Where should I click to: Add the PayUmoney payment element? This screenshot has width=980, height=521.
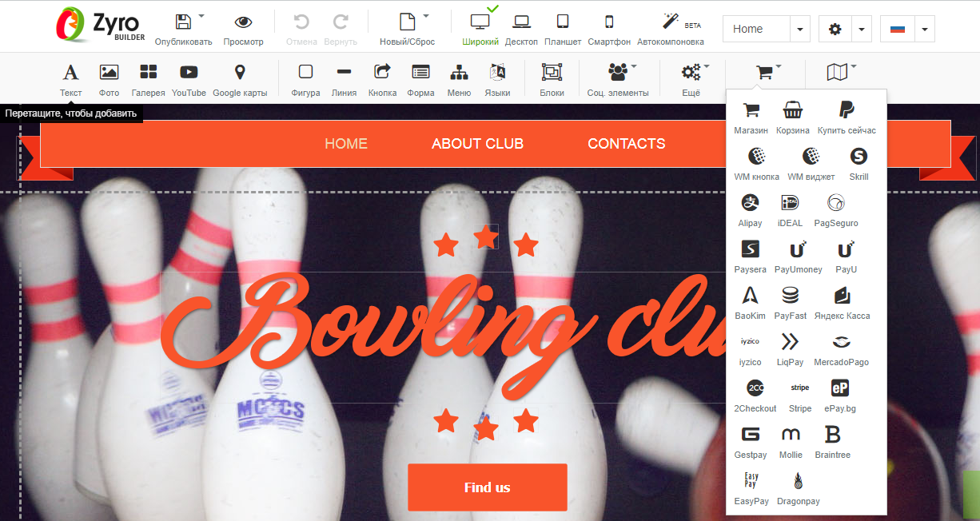click(799, 257)
